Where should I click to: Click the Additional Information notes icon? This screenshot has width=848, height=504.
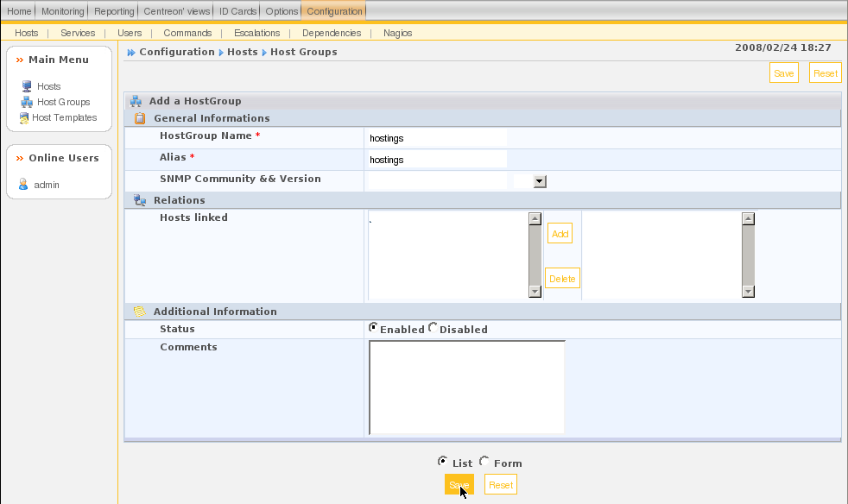point(140,312)
